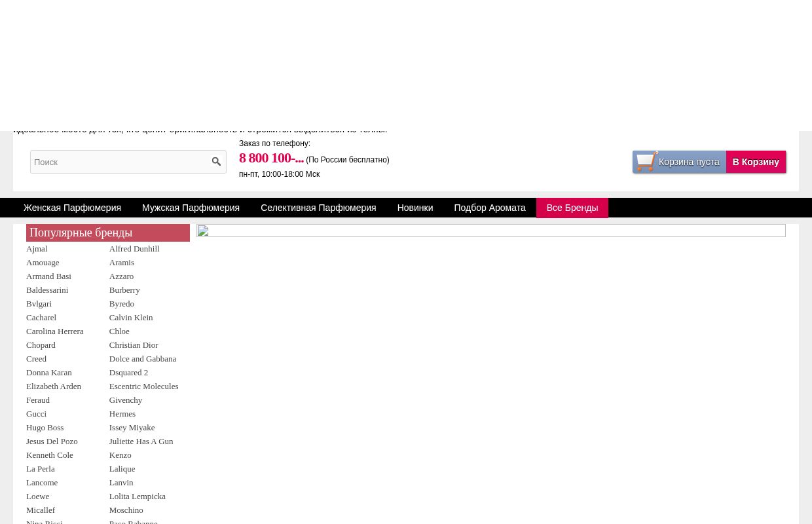Open the Amouage brand link

pyautogui.click(x=43, y=263)
